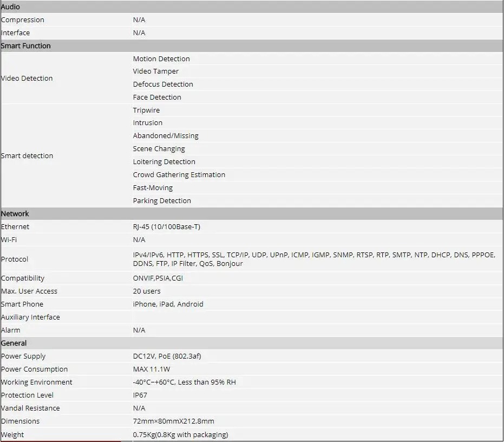Click the Parking Detection entry
The image size is (504, 442).
coord(162,201)
